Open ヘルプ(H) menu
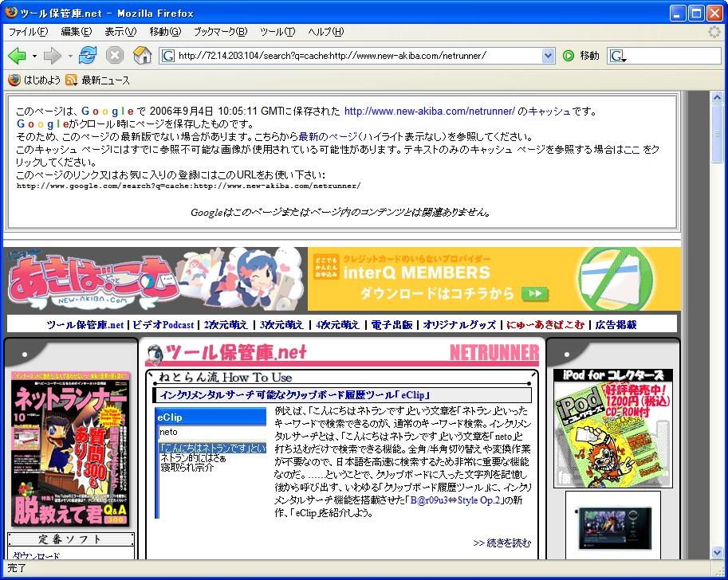 (x=326, y=32)
